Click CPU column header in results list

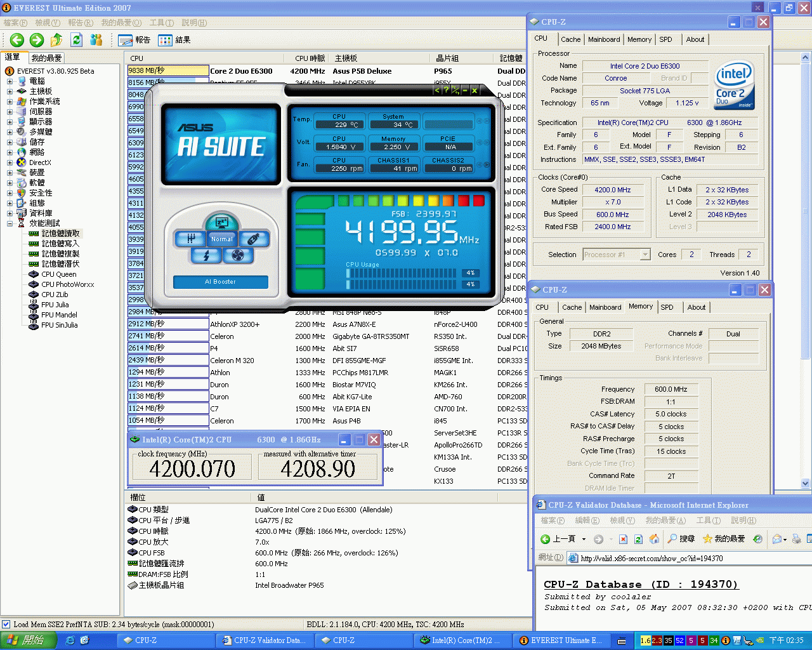(206, 58)
